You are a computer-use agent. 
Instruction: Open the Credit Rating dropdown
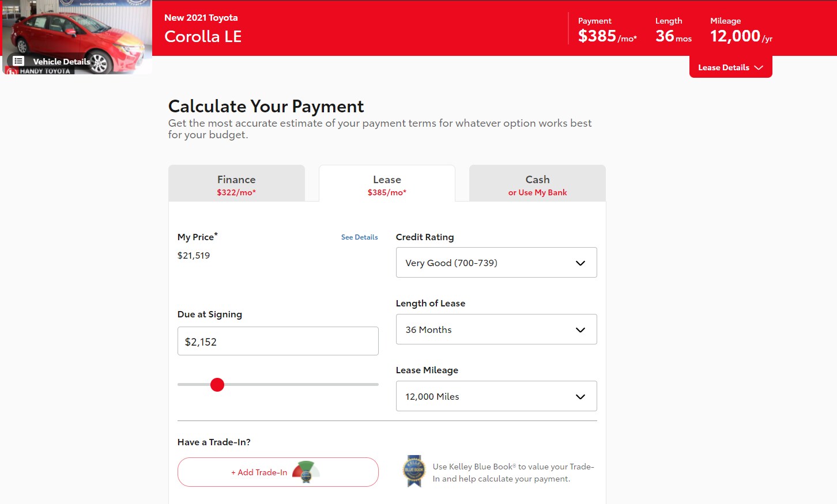(496, 263)
